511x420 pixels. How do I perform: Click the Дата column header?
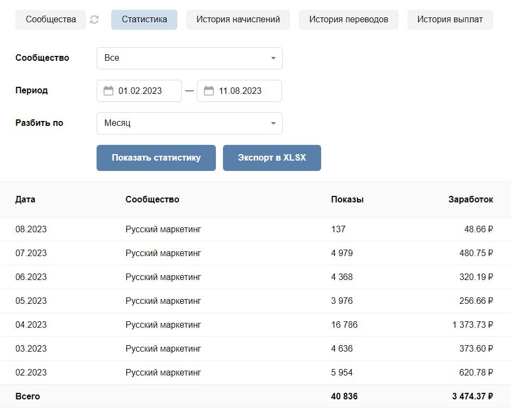[x=25, y=199]
